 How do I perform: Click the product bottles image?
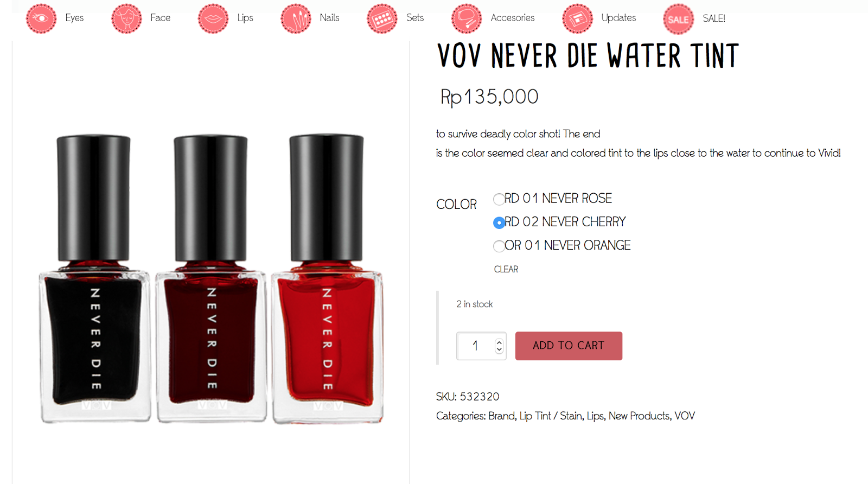tap(211, 278)
